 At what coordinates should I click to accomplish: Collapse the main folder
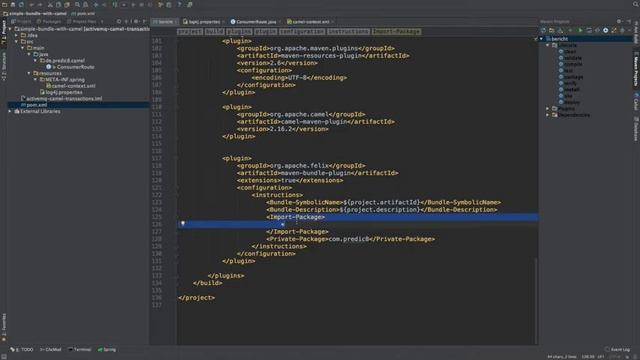(23, 48)
